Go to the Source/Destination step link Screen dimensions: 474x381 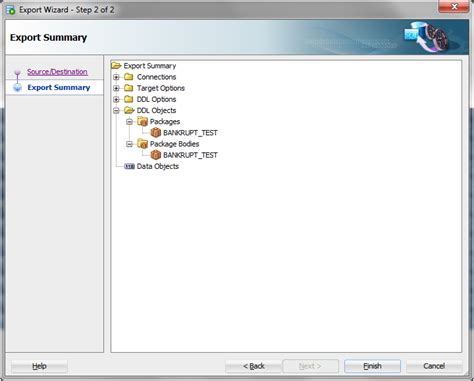[57, 72]
